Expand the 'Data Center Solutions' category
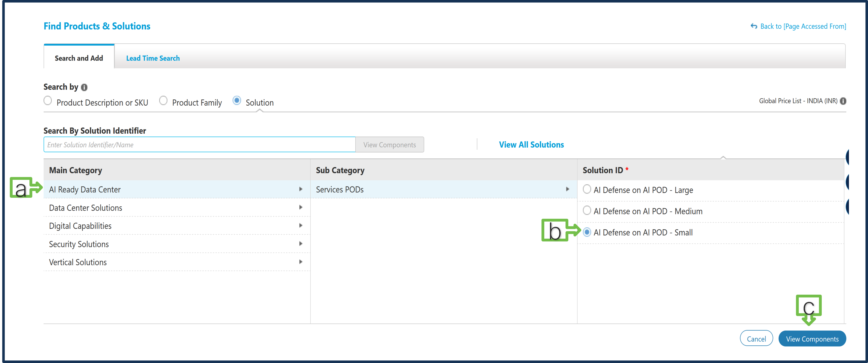868x363 pixels. [301, 207]
